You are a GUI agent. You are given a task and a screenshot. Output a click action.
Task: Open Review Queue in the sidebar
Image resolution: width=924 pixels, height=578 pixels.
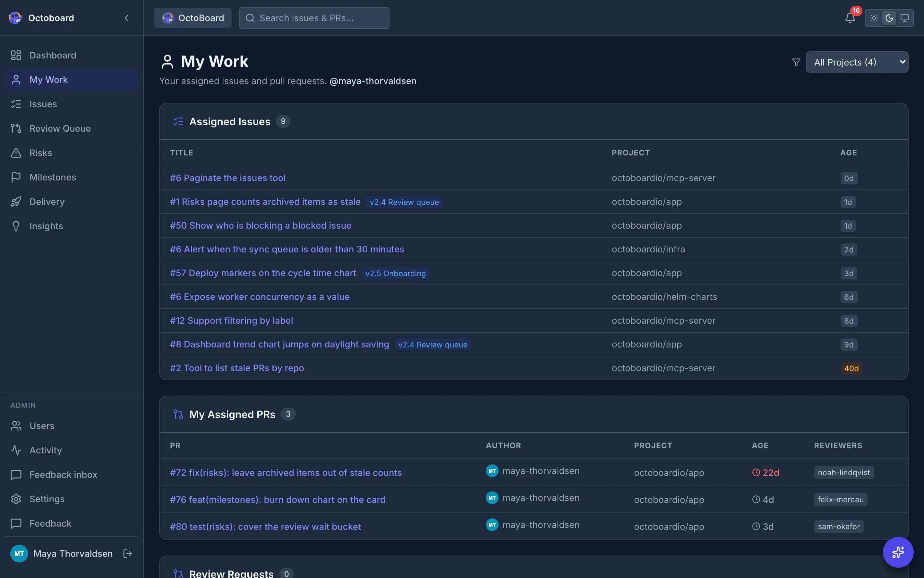tap(72, 128)
